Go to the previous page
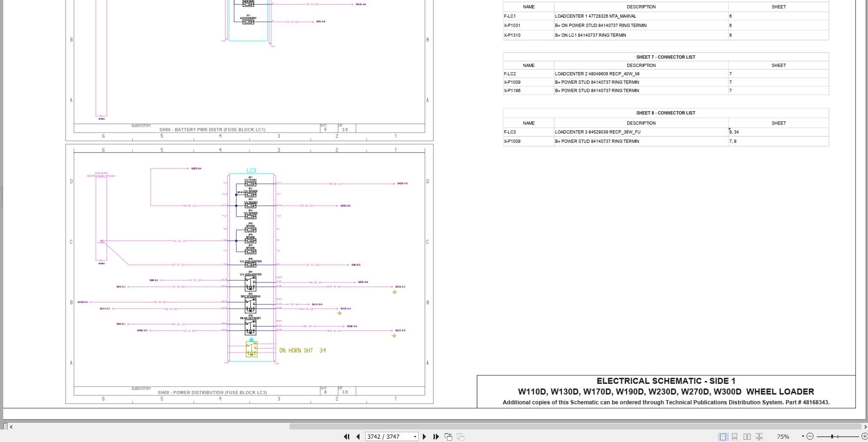 click(358, 436)
